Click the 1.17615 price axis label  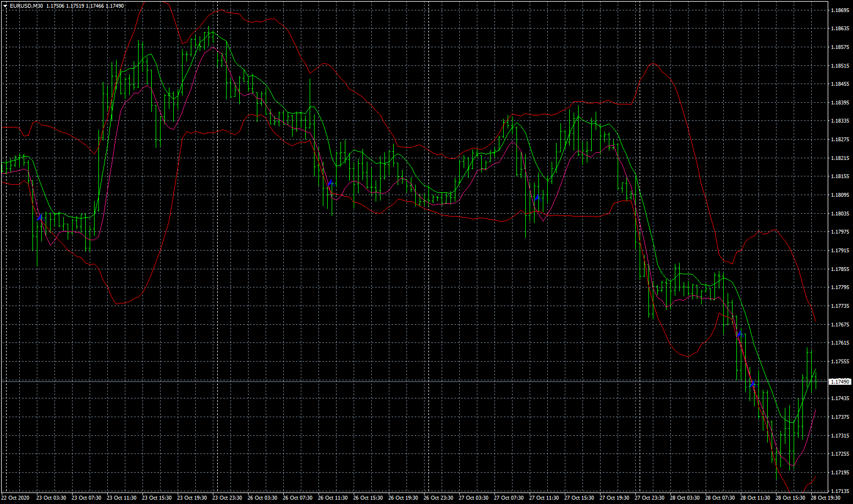click(840, 343)
